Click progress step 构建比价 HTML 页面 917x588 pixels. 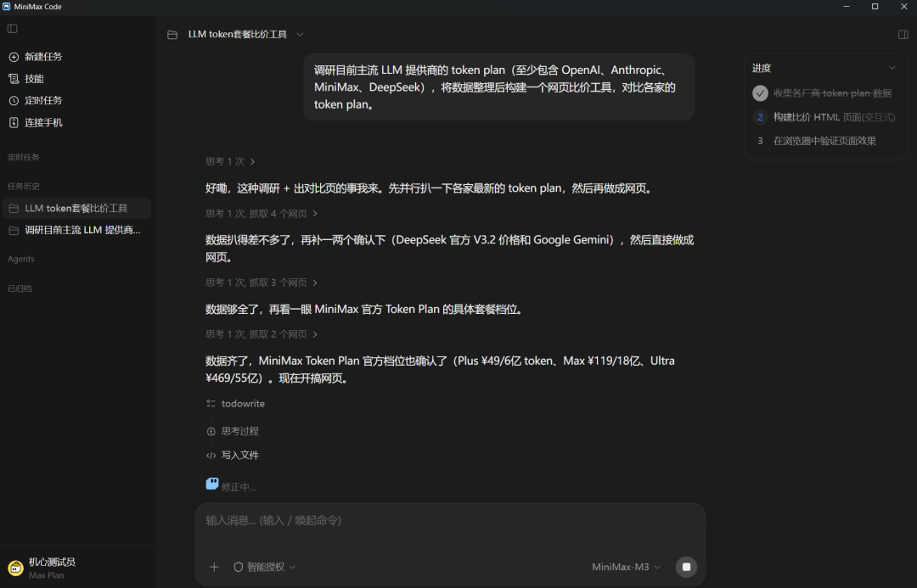pos(834,117)
